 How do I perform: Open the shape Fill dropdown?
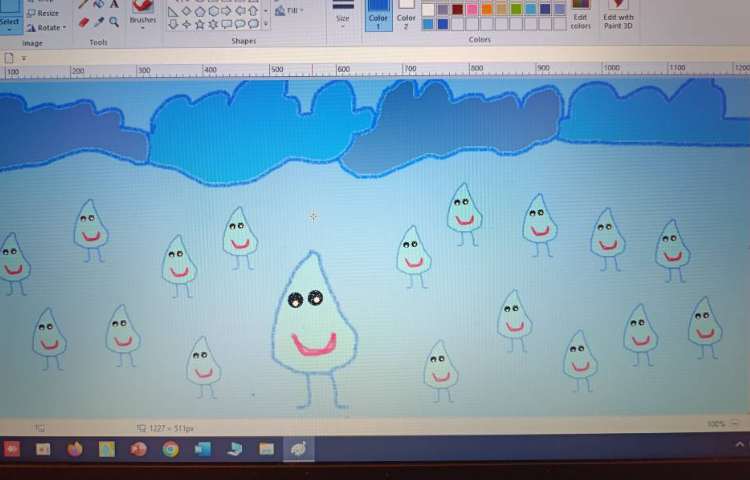click(292, 11)
